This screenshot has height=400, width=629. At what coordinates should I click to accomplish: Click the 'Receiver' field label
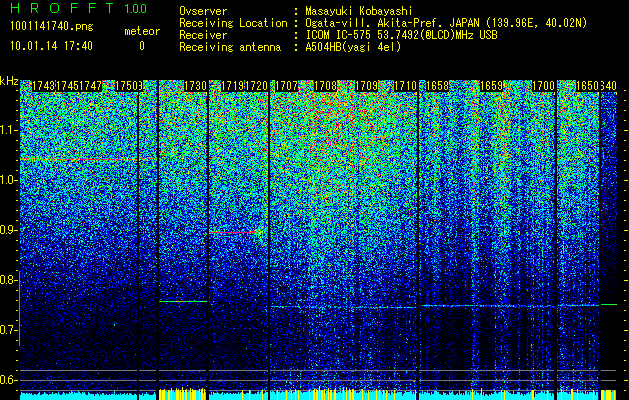[203, 35]
